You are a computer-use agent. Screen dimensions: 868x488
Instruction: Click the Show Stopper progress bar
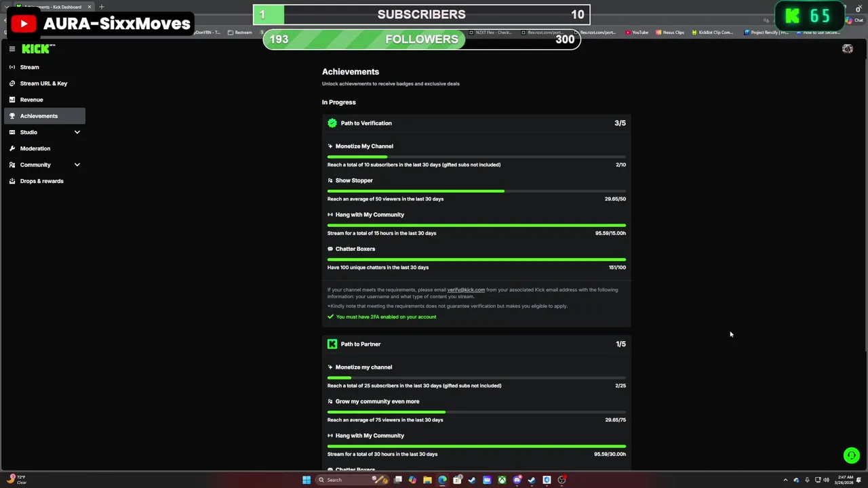pyautogui.click(x=477, y=191)
